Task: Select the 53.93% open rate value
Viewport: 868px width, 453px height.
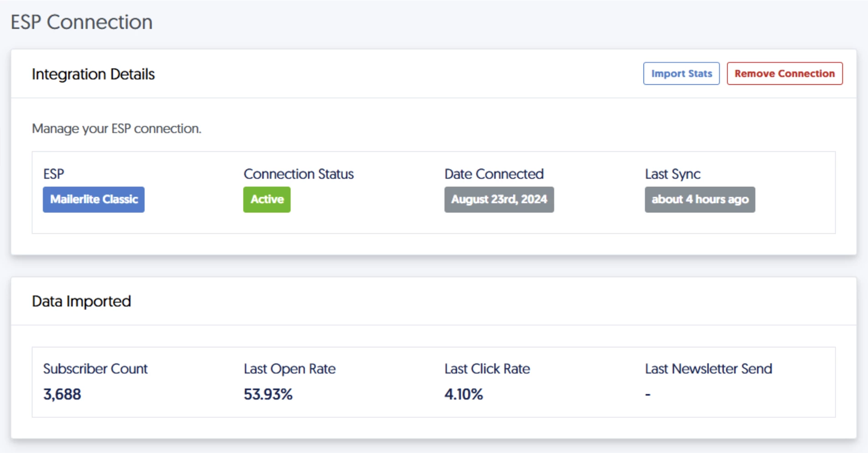Action: pos(268,394)
